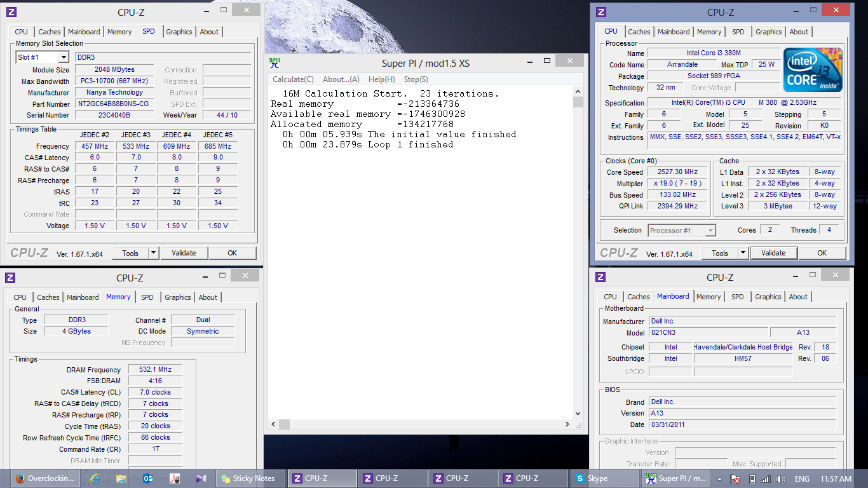Click the Tools button in the CPU window
Screen dimensions: 868x488
coord(720,253)
